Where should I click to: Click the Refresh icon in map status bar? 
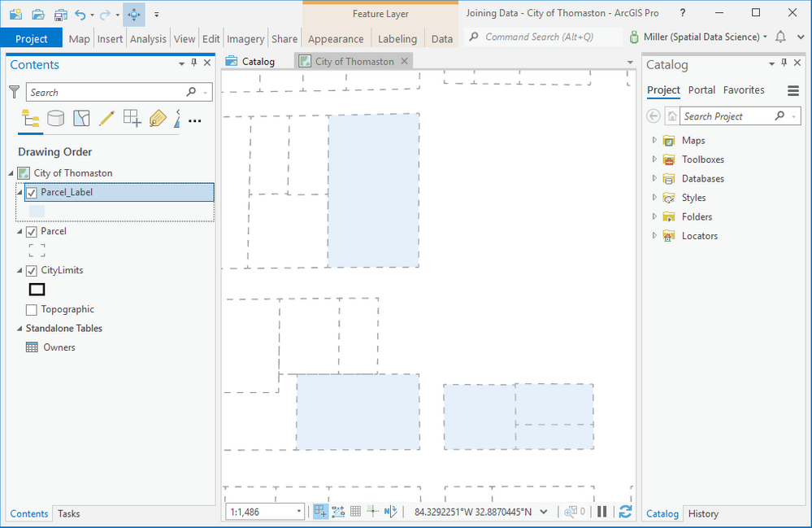point(624,512)
